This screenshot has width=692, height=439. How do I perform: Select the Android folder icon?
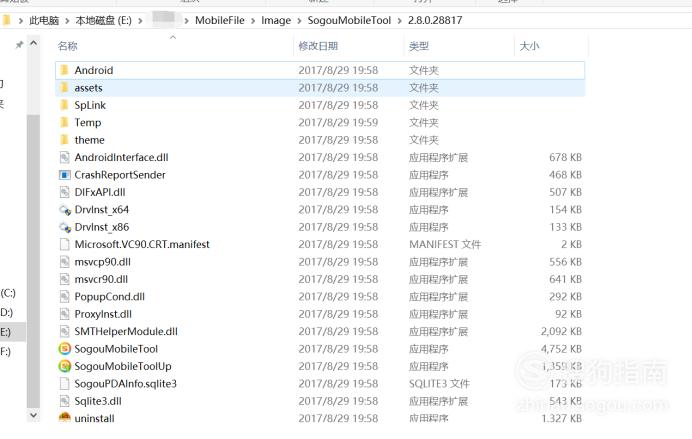64,70
